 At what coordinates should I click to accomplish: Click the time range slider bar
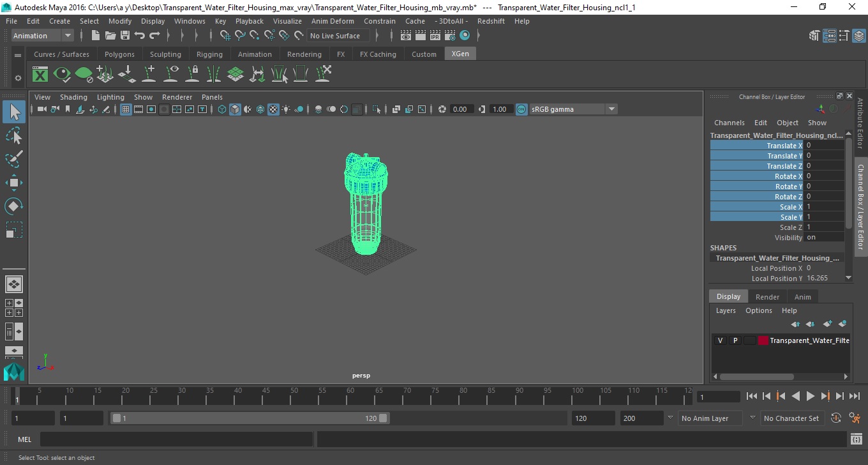(x=249, y=418)
